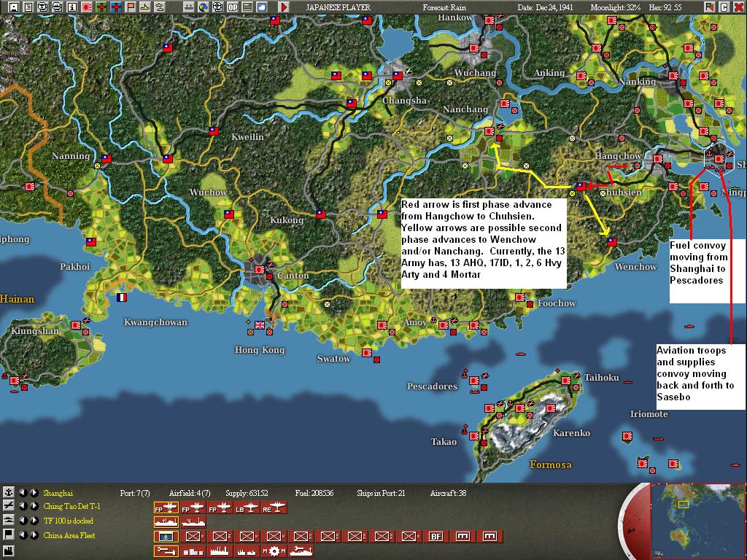Click the 'Supply: 63152' value
Image resolution: width=747 pixels, height=560 pixels.
[x=247, y=493]
